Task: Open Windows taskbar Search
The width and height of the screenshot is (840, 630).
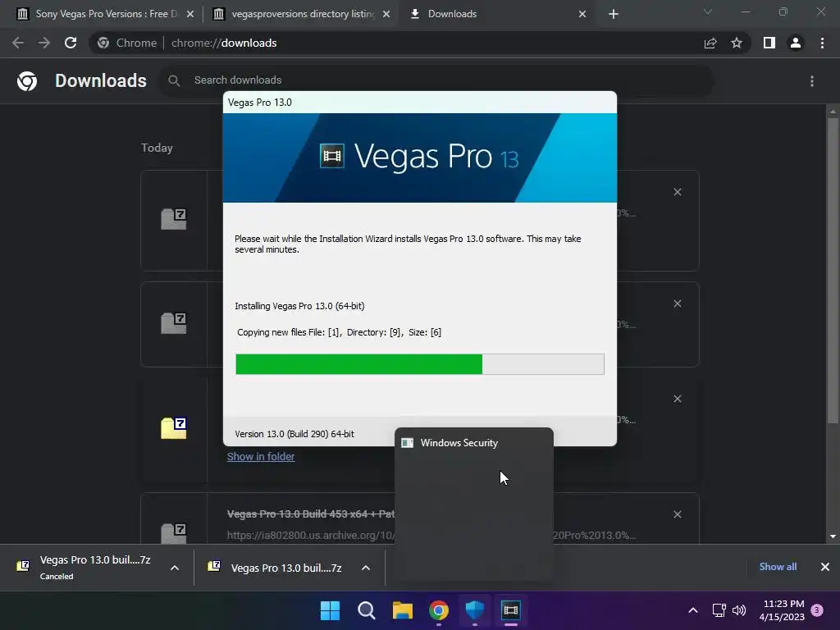Action: pos(367,610)
